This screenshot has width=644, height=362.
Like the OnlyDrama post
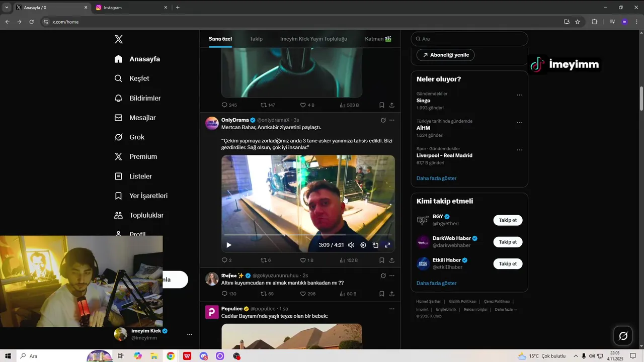[306, 260]
